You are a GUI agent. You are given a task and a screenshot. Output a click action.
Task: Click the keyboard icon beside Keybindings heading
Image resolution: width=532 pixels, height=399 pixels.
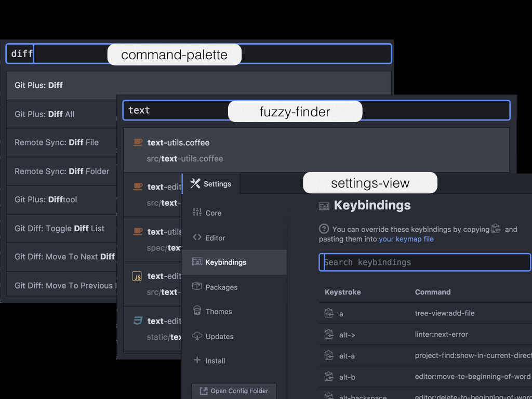(324, 206)
